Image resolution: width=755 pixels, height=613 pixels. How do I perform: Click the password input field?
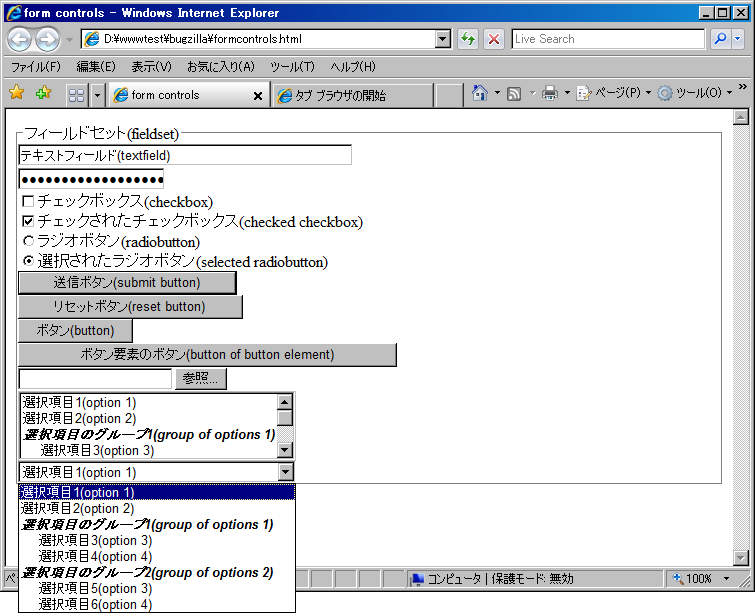91,180
